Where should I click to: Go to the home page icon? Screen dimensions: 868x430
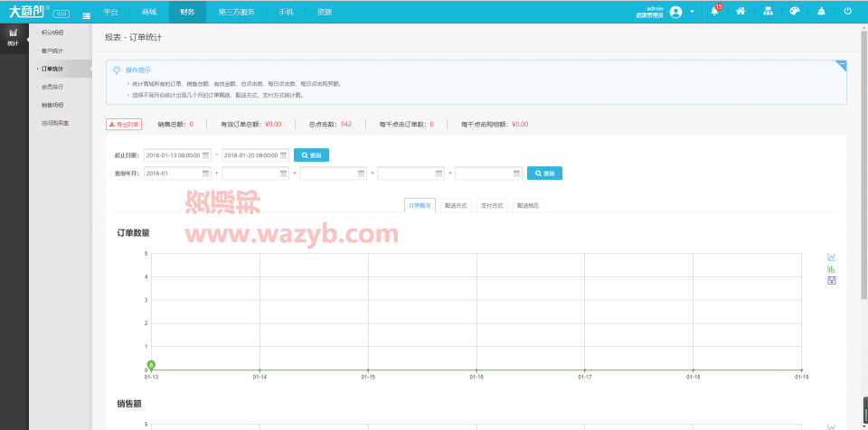tap(741, 11)
